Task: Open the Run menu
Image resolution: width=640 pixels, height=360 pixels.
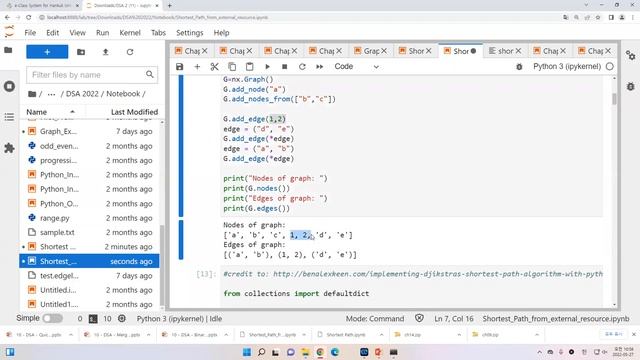Action: [102, 33]
